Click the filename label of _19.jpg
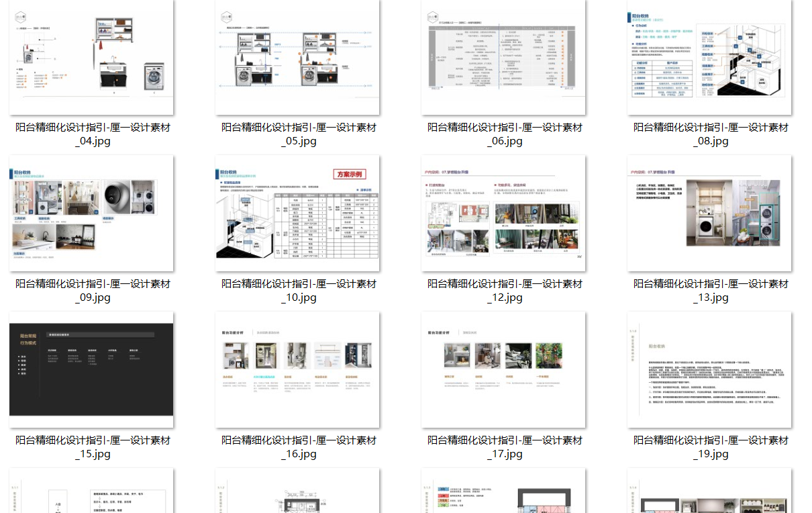Viewport: 812px width, 513px height. [709, 447]
